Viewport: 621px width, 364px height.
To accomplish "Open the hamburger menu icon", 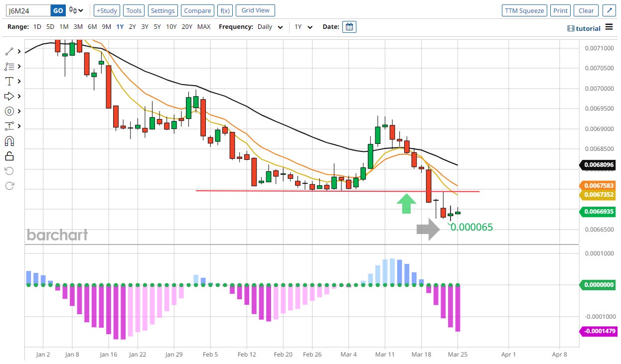I will (609, 27).
